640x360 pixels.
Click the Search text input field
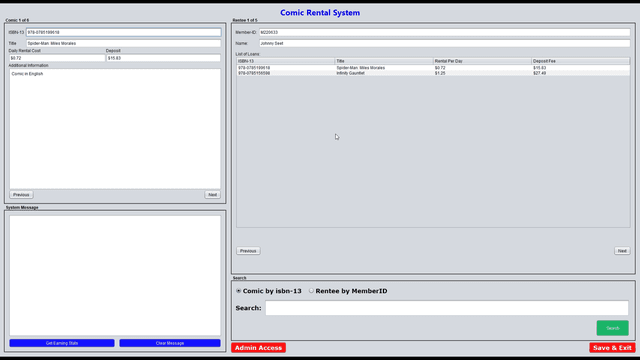click(x=447, y=308)
